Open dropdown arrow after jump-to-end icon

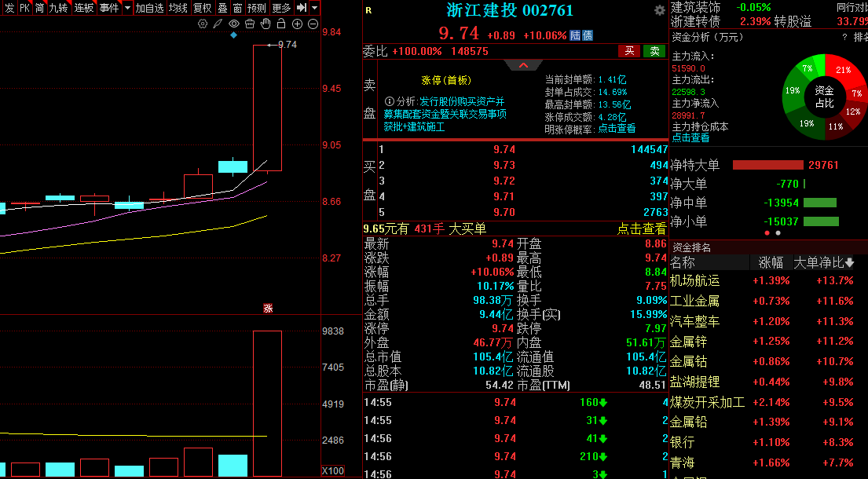(x=314, y=8)
